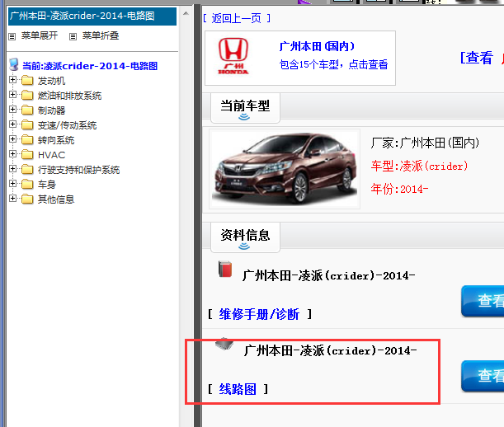Select the HVAC tree label
This screenshot has width=504, height=427.
click(51, 155)
